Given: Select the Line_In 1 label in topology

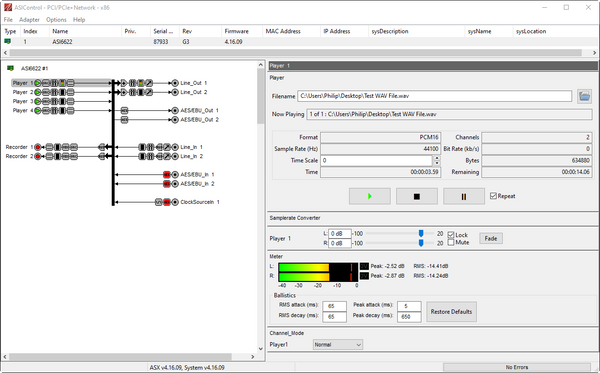Looking at the screenshot, I should point(192,147).
